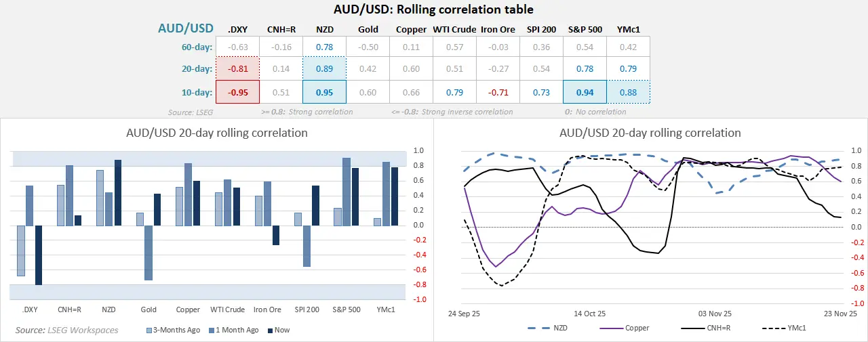Viewport: 868px width, 342px height.
Task: Select the dashed NZD line legend entry
Action: point(538,328)
